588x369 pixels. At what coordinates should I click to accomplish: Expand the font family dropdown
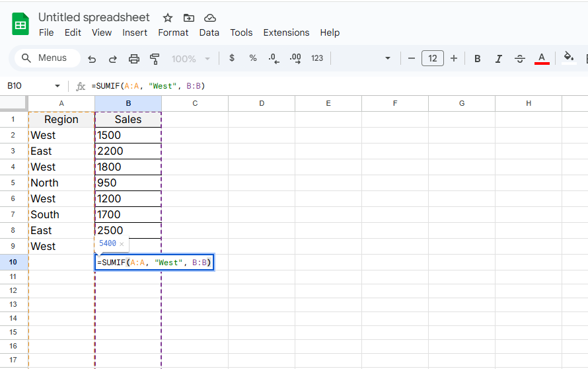click(x=387, y=59)
